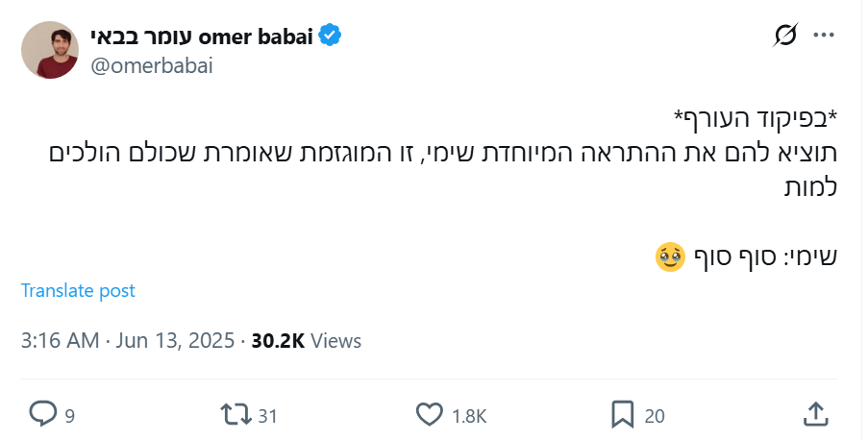
Task: Click the share upload arrow icon
Action: point(815,414)
